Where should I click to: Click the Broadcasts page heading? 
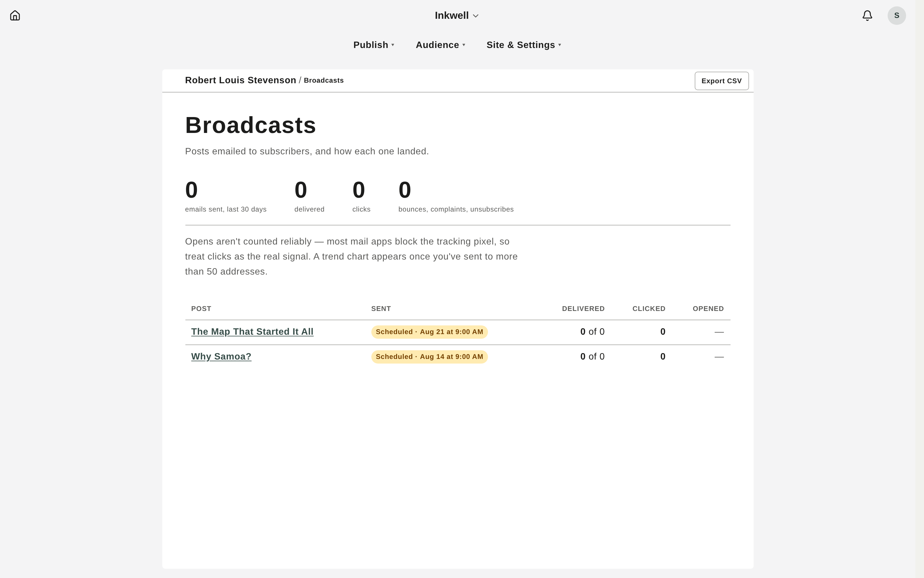click(250, 125)
